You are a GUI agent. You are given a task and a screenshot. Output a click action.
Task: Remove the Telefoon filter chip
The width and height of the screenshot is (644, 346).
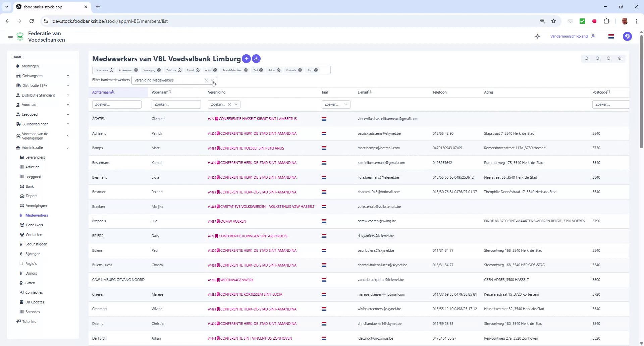(180, 70)
